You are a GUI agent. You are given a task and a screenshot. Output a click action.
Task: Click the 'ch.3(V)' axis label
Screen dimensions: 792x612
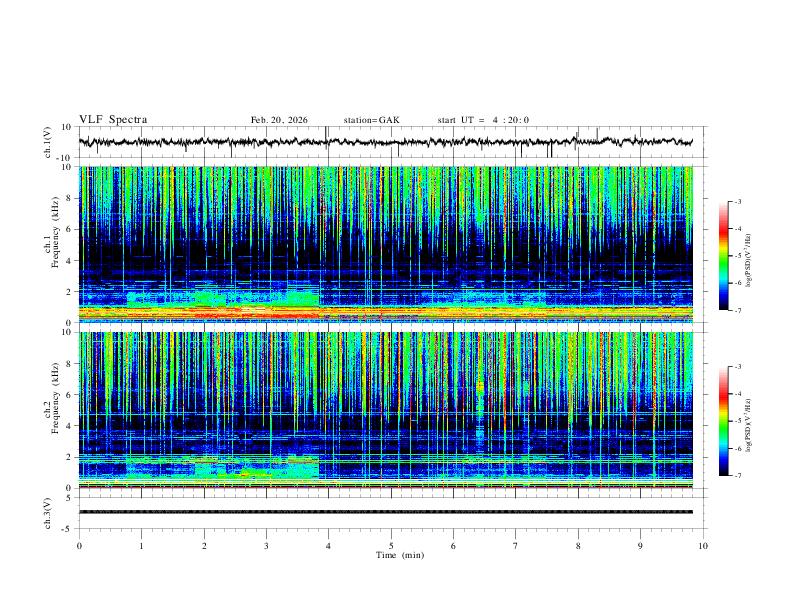(48, 513)
